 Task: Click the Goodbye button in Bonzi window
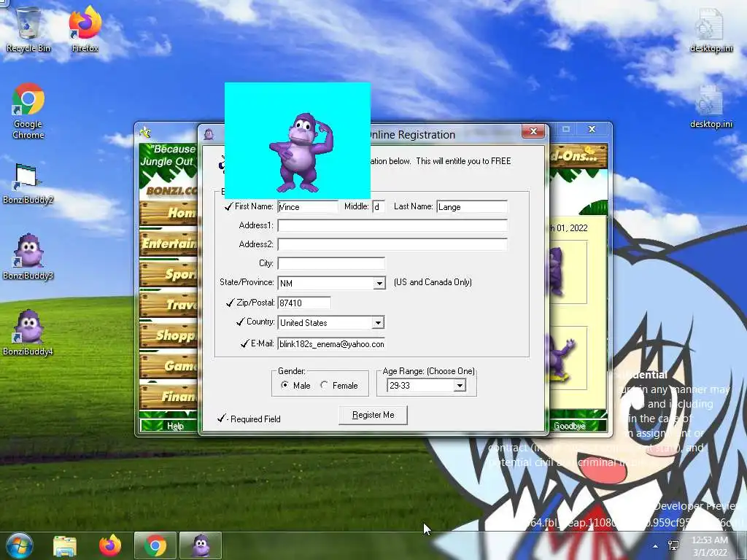(x=570, y=426)
